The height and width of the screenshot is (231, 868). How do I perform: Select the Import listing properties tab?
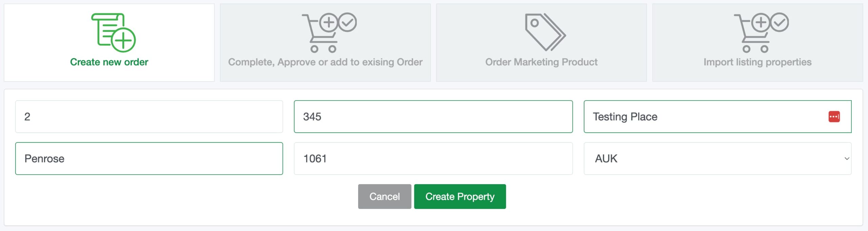(757, 42)
